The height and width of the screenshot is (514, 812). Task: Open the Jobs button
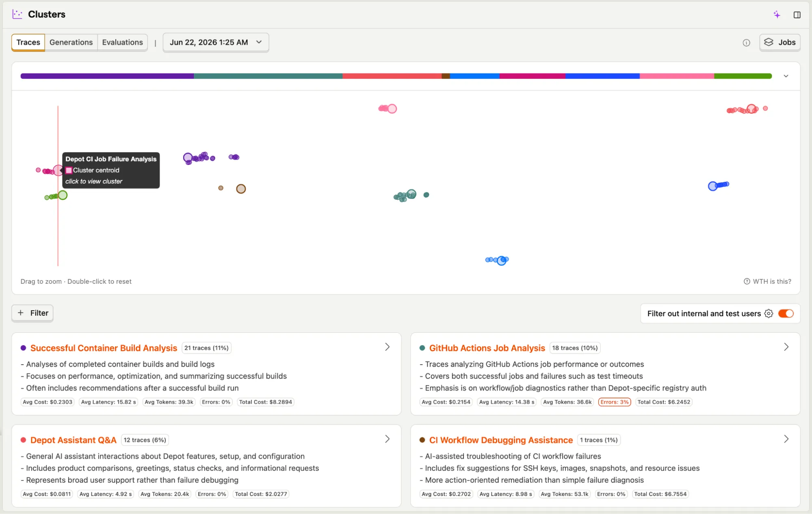point(780,42)
